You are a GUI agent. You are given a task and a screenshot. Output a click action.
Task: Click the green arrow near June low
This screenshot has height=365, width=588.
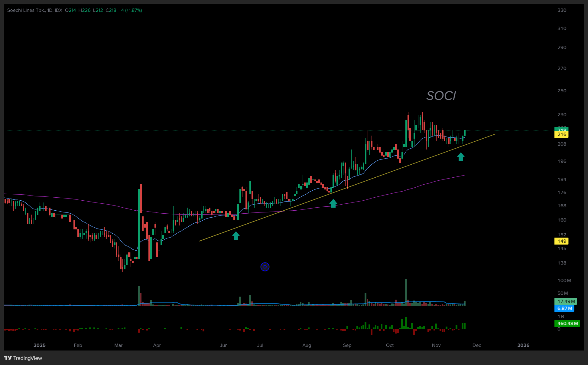click(x=236, y=235)
